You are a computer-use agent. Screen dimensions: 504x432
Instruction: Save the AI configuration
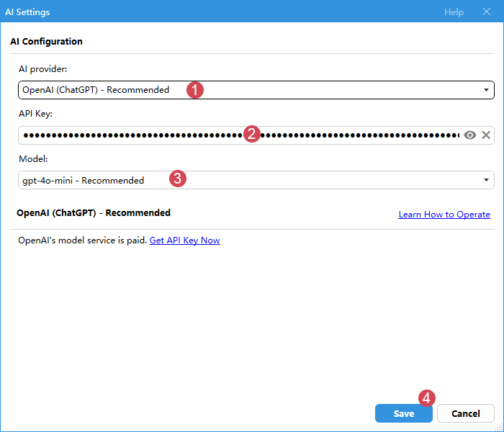click(404, 413)
